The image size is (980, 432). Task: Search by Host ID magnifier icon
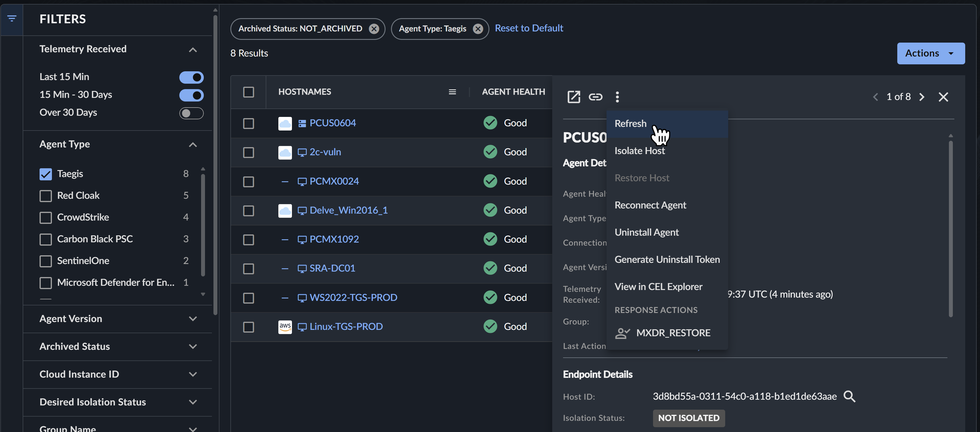tap(849, 396)
